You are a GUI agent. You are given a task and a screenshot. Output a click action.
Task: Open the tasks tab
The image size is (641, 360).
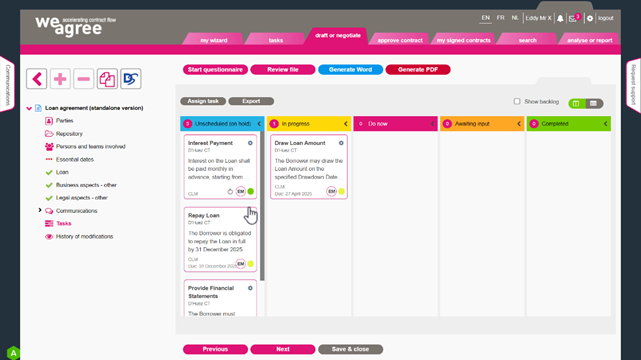(x=276, y=40)
